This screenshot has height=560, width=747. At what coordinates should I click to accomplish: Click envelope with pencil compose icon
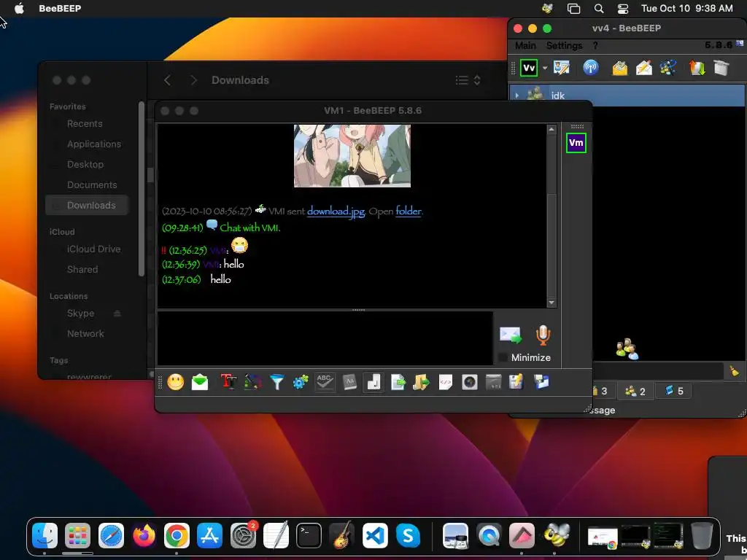coord(643,68)
